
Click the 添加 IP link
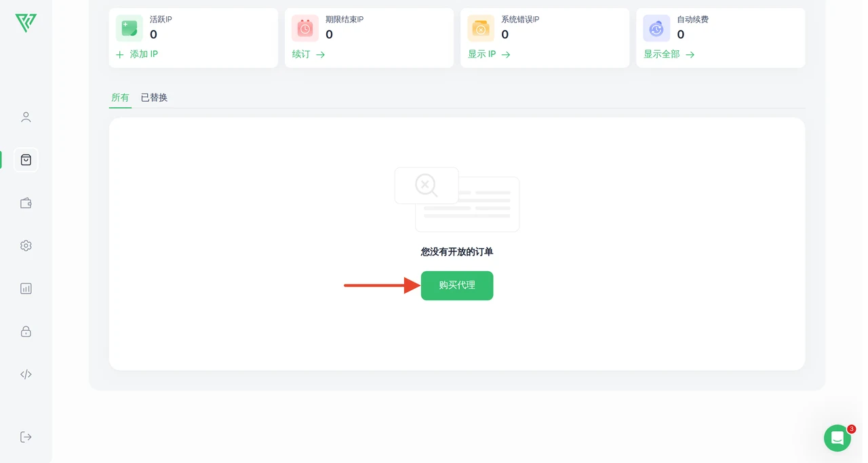pos(137,54)
